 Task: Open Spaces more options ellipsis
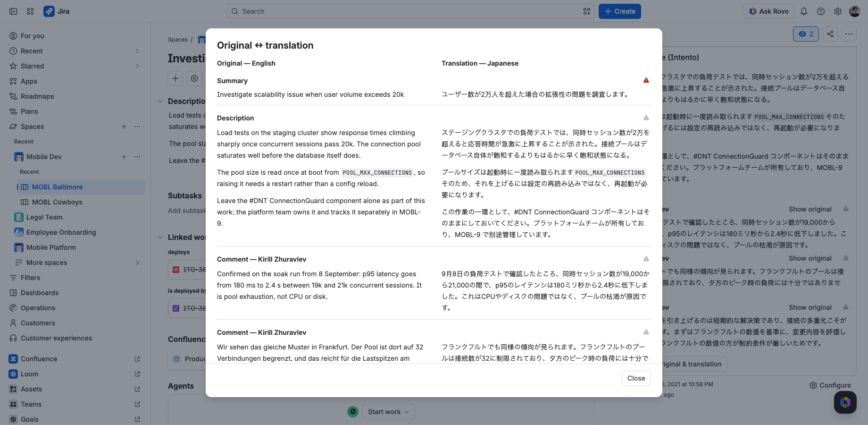click(137, 127)
